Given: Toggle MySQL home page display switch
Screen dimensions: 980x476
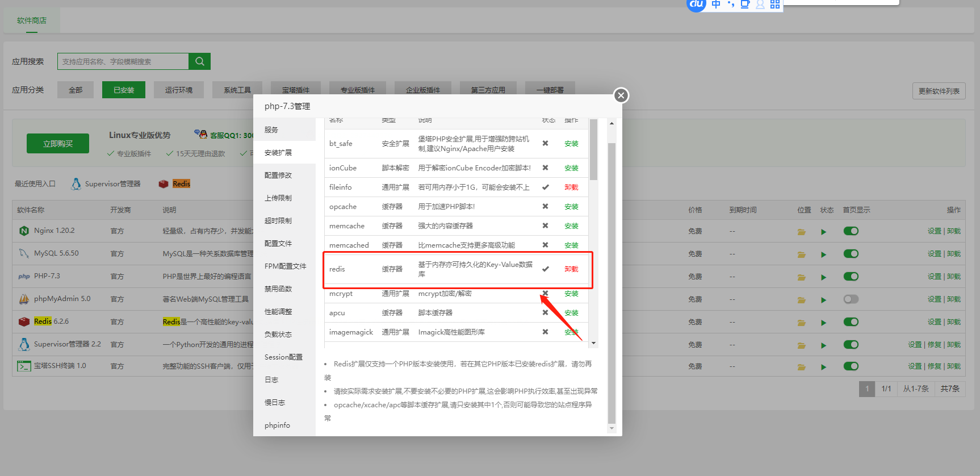Looking at the screenshot, I should pyautogui.click(x=851, y=253).
